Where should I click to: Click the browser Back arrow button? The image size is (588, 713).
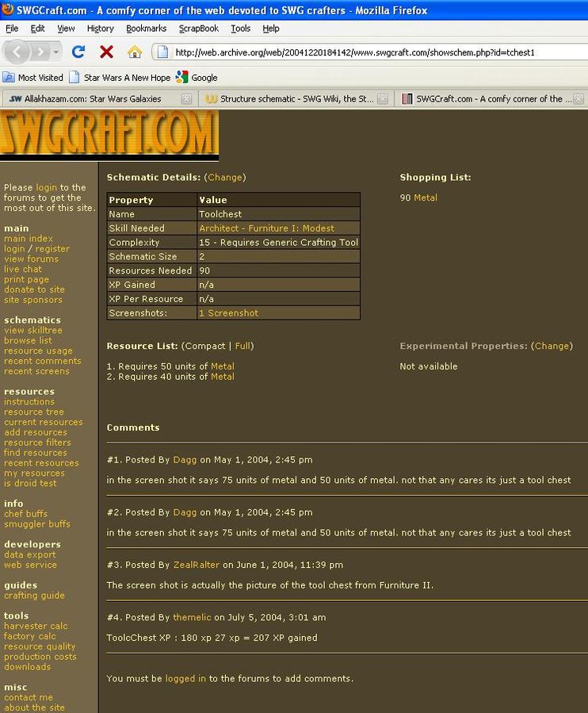click(x=17, y=52)
